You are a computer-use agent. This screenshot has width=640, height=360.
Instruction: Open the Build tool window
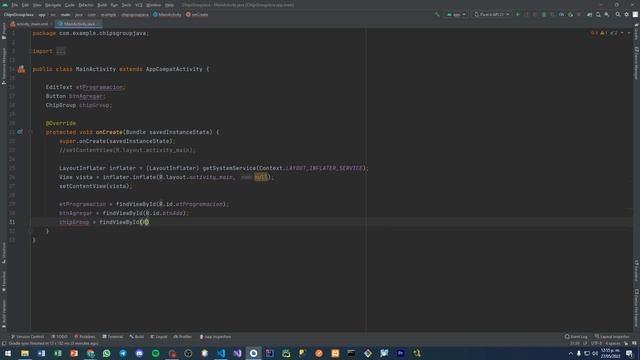pos(137,337)
